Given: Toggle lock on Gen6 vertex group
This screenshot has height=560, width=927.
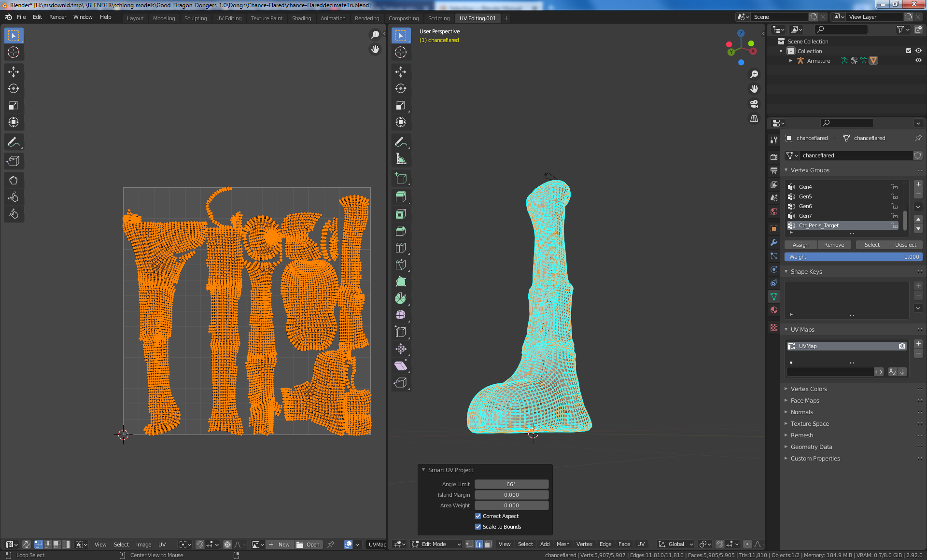Looking at the screenshot, I should (x=894, y=206).
